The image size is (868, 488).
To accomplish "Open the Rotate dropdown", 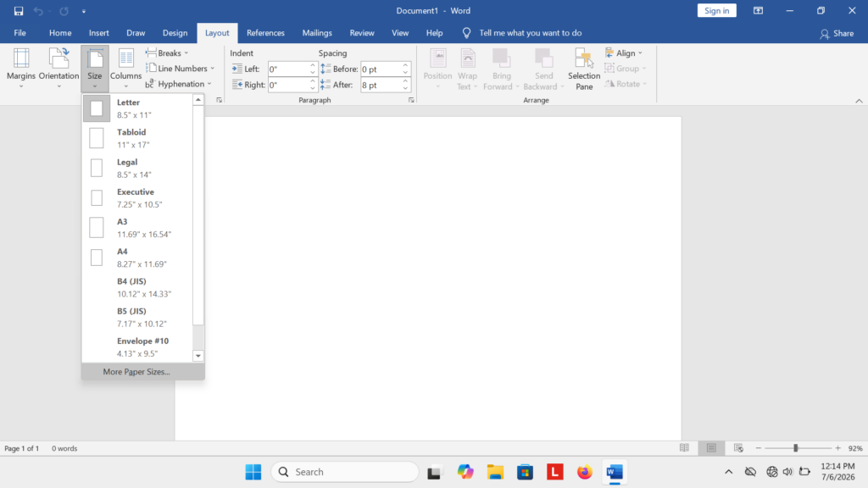I will tap(626, 84).
